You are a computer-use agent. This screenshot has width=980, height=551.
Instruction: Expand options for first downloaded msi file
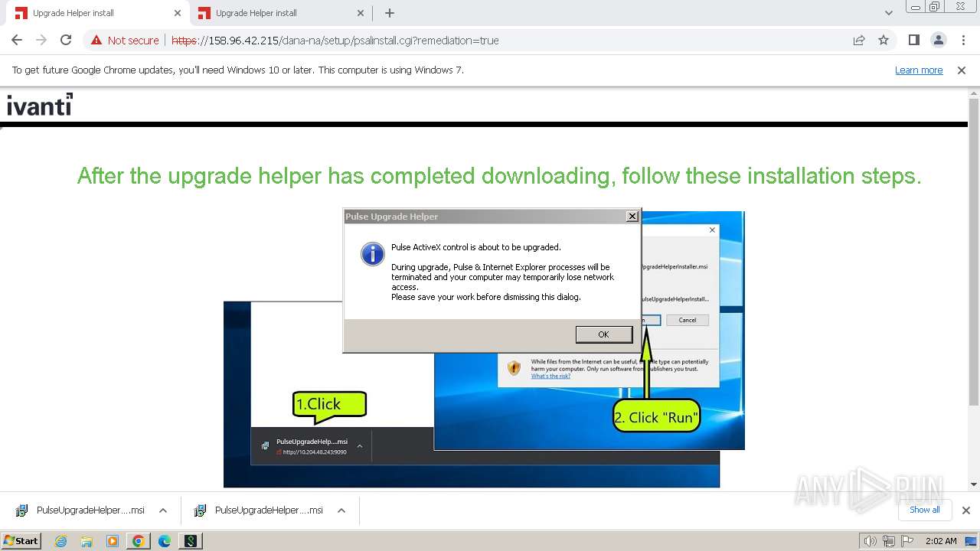pos(162,510)
